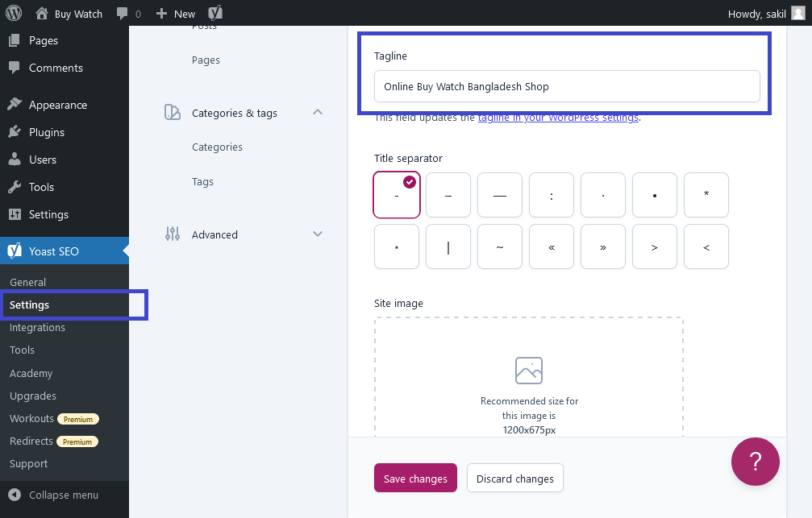Select the hyphen title separator

[397, 195]
